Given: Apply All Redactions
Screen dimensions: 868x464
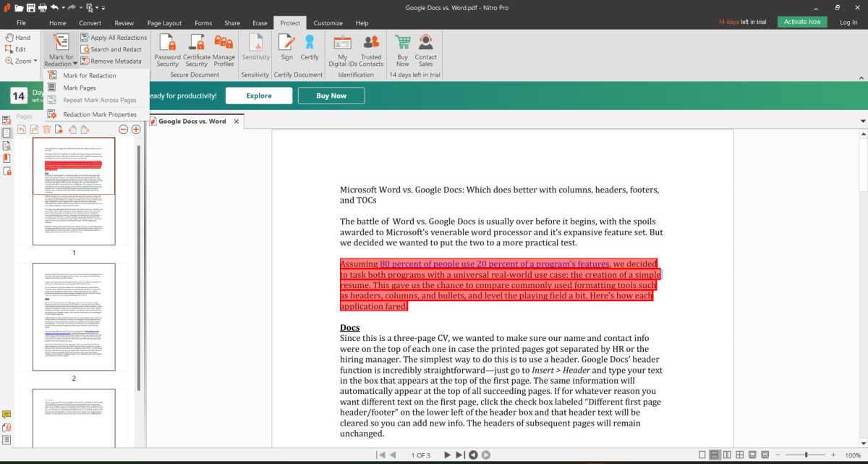Looking at the screenshot, I should (114, 38).
